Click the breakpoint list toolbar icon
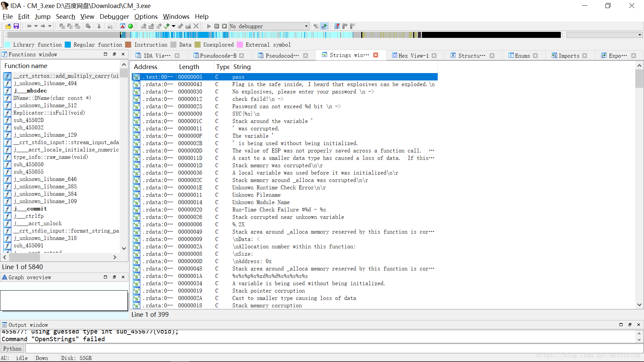This screenshot has height=362, width=644. 337,26
